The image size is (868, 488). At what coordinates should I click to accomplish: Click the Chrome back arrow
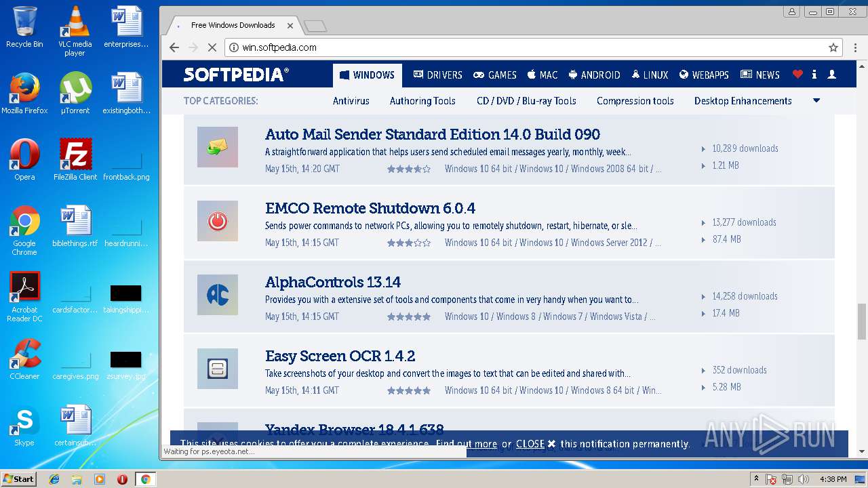click(174, 47)
